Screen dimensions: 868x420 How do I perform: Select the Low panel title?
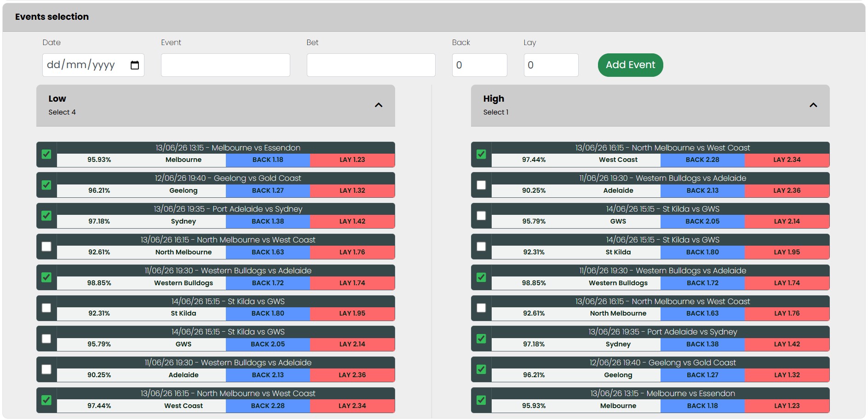click(x=57, y=98)
